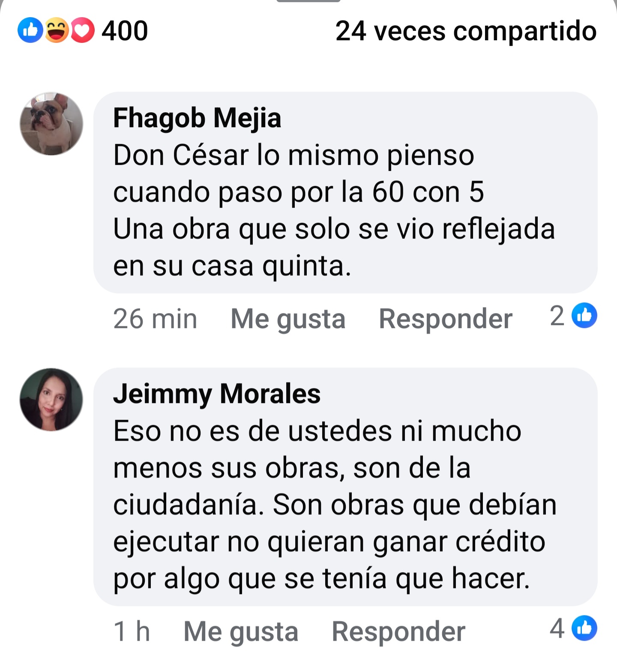
Task: Reply to Jeimmy Morales's comment via Responder
Action: click(398, 631)
